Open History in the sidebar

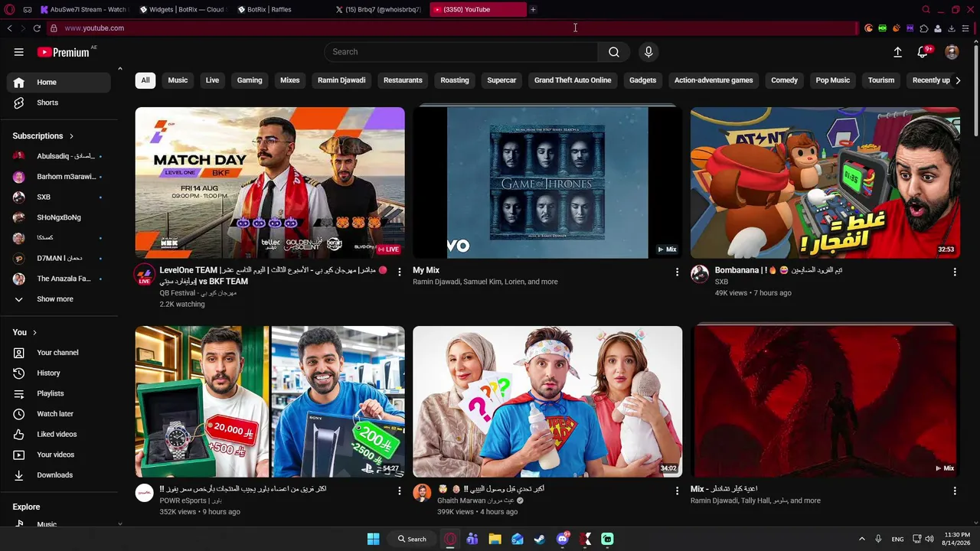[x=60, y=373]
